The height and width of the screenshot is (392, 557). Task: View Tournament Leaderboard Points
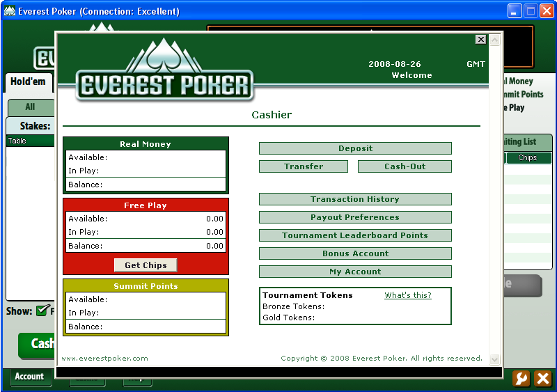point(355,235)
